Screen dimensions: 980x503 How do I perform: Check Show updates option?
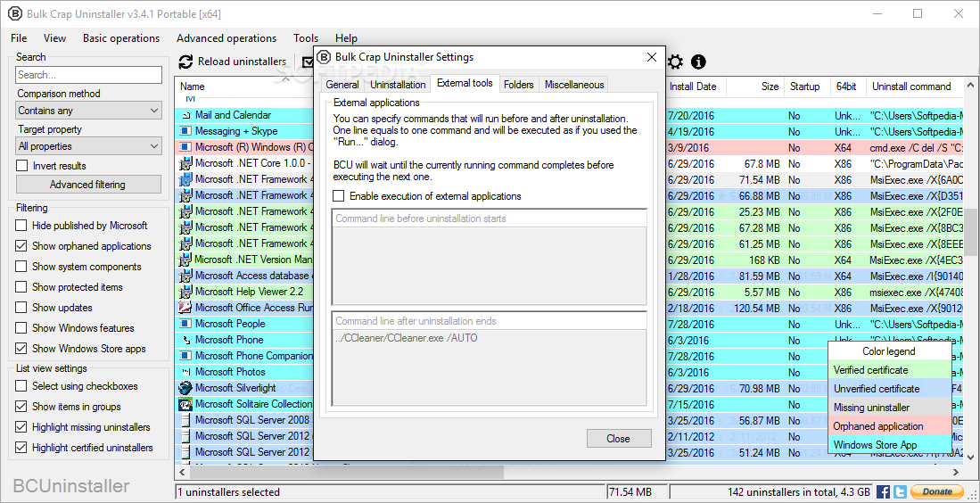tap(21, 308)
